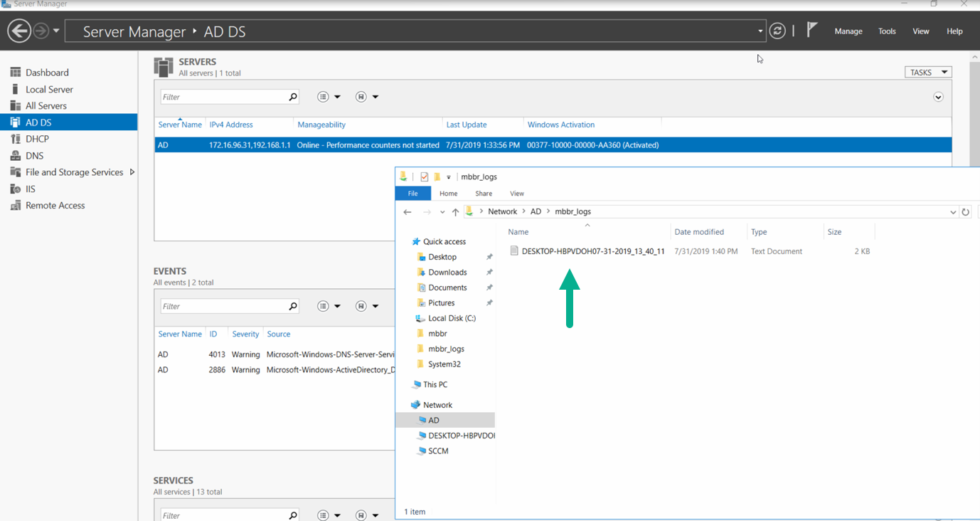Select DESKTOP-HBPVDOI network computer
The width and height of the screenshot is (980, 521).
pos(461,435)
